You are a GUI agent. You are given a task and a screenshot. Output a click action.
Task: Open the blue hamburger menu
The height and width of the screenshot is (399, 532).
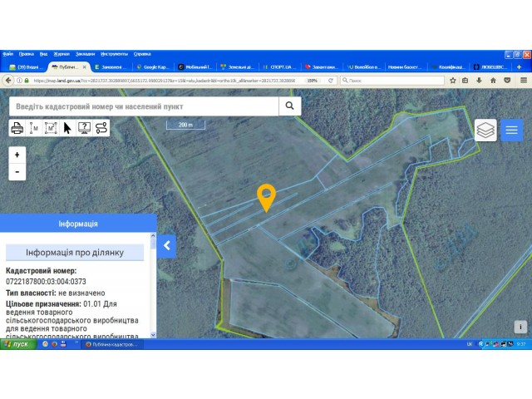point(512,130)
